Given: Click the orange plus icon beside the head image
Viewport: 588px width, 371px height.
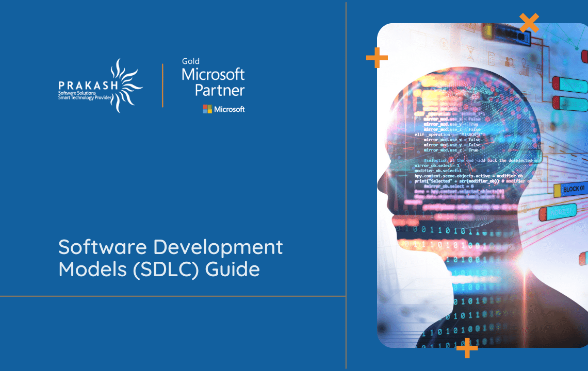Looking at the screenshot, I should [377, 58].
